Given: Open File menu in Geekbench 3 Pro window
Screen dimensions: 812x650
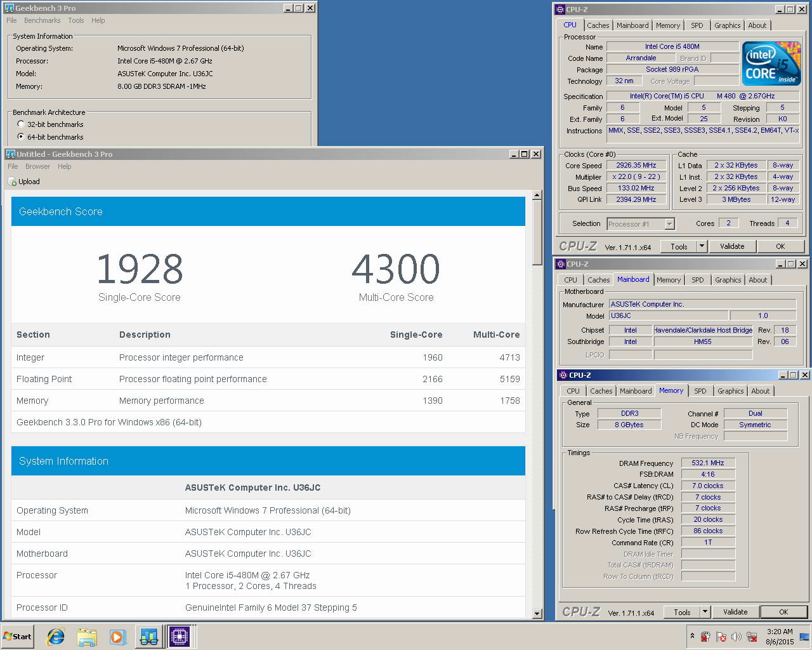Looking at the screenshot, I should click(x=11, y=20).
